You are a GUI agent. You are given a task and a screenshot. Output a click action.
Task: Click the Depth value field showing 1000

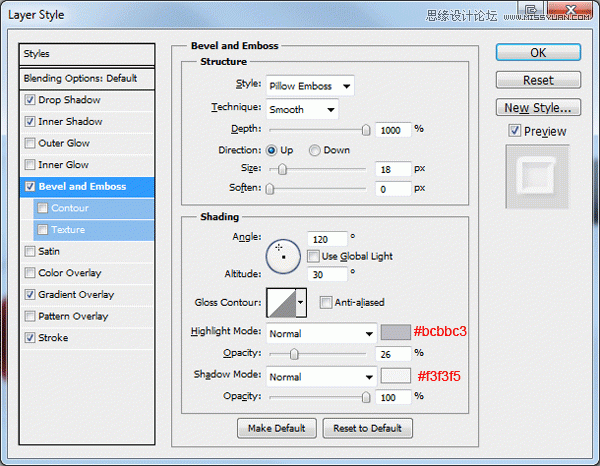click(393, 130)
